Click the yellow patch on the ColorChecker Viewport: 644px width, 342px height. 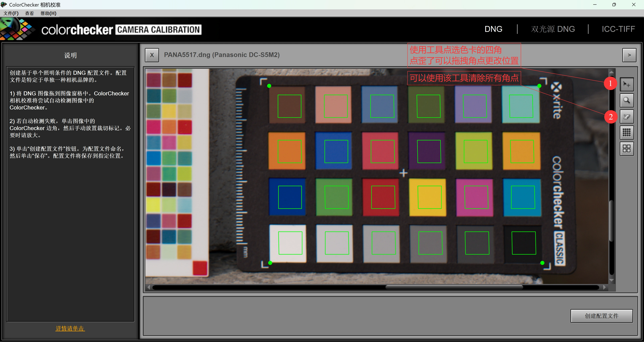click(x=427, y=197)
